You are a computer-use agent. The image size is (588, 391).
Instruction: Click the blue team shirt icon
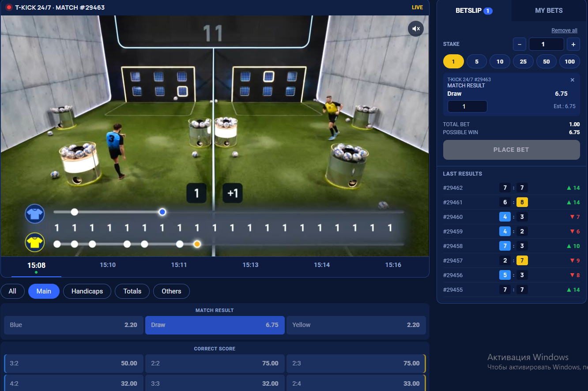tap(35, 214)
